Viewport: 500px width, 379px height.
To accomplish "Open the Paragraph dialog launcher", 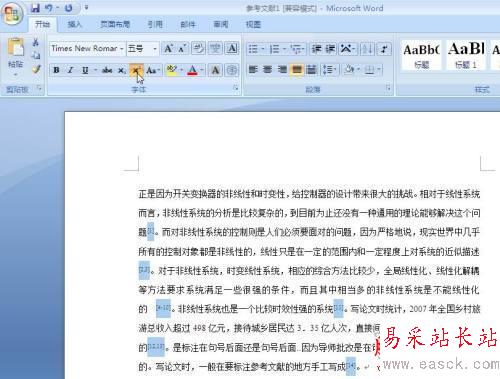I will coord(388,88).
